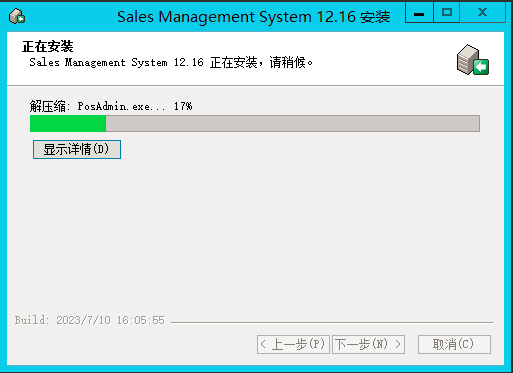This screenshot has width=513, height=373.
Task: Show install details via 显示详情(D)
Action: click(77, 149)
